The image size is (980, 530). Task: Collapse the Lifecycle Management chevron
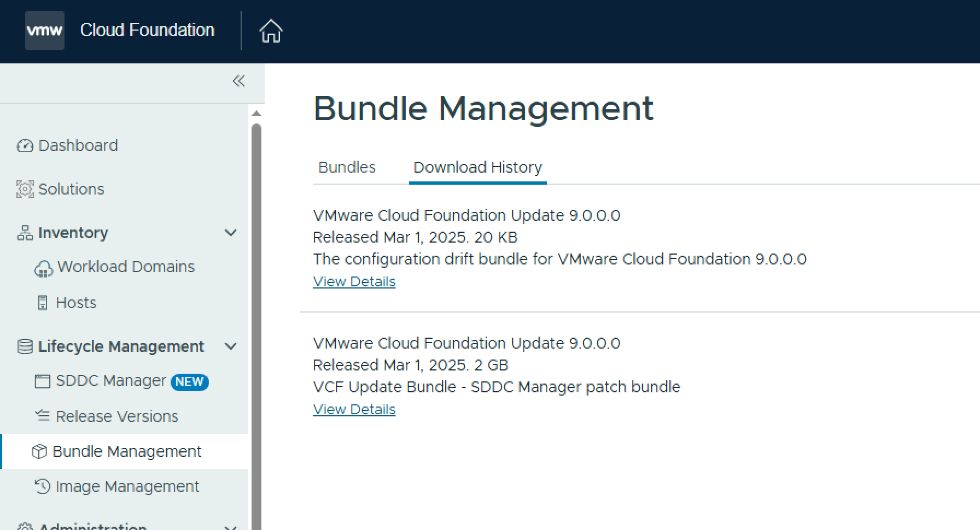(231, 346)
